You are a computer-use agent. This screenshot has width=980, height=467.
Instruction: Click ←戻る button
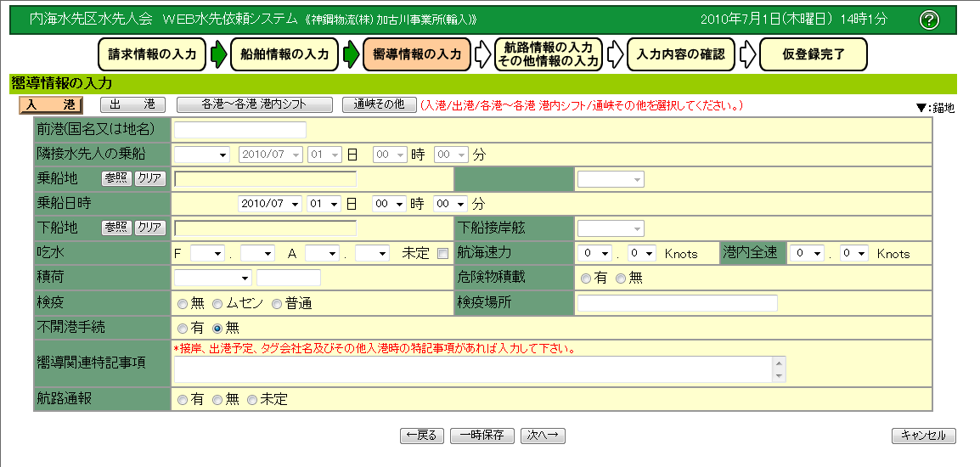pos(421,436)
